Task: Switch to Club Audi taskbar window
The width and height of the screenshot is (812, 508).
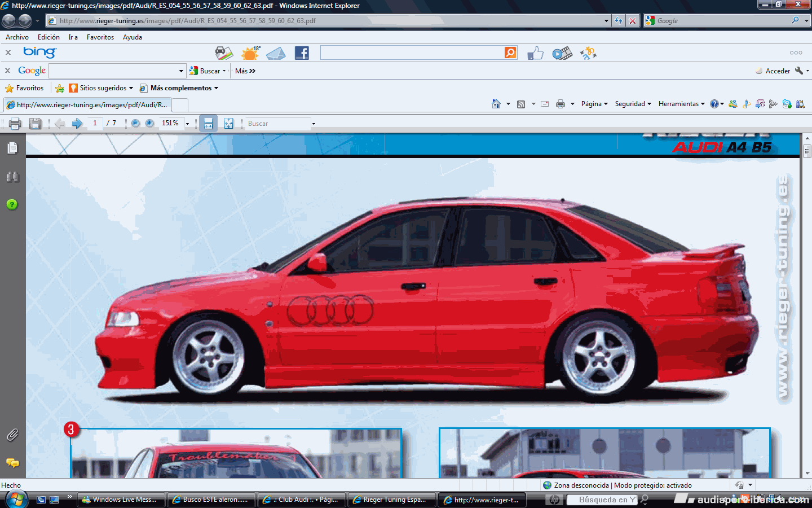Action: click(x=301, y=500)
